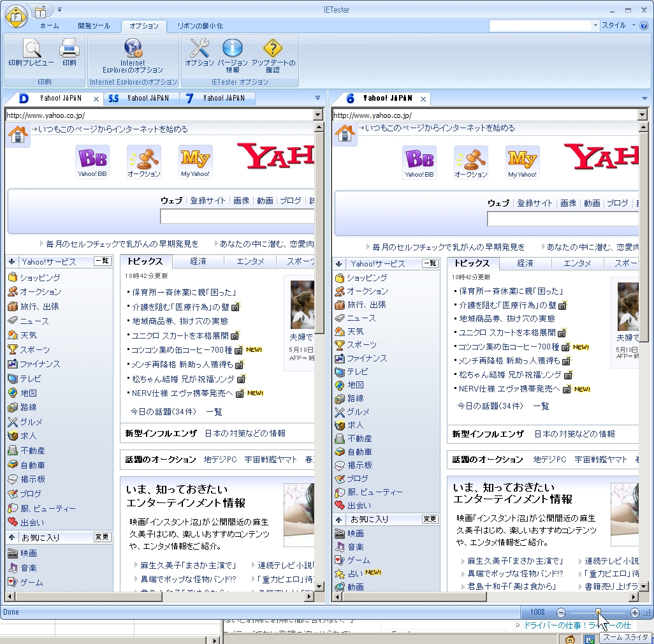Expand the ribbon search combo box arrow

pos(595,26)
